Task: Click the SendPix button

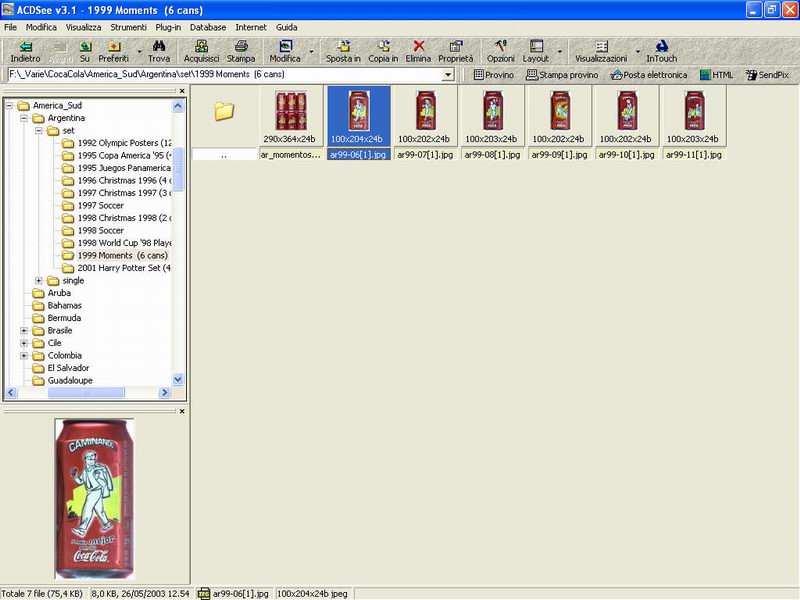Action: 767,75
